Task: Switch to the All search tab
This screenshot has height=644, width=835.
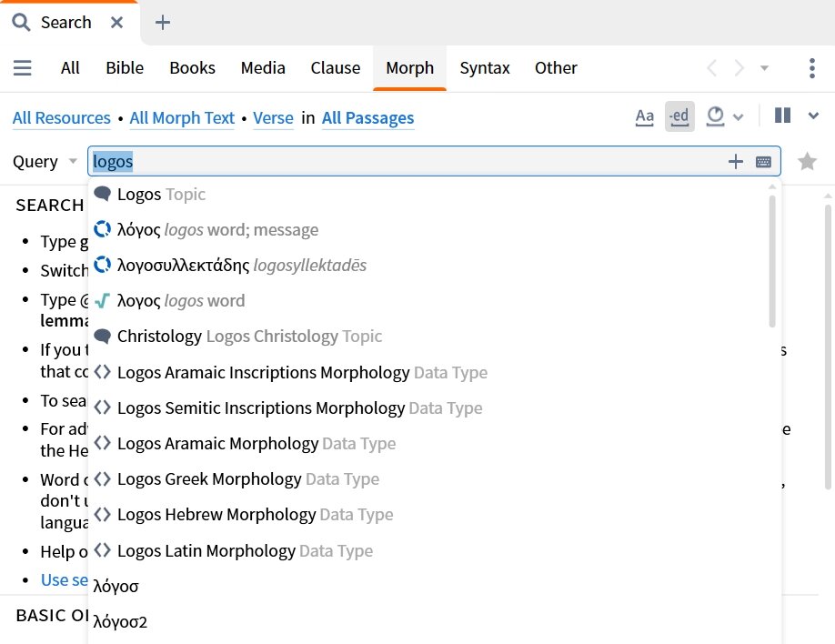Action: tap(70, 68)
